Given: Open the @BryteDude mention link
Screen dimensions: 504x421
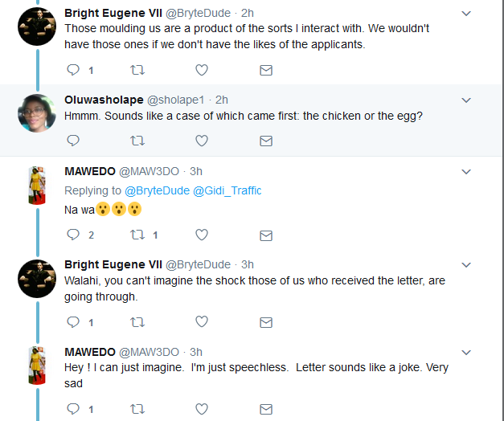Looking at the screenshot, I should click(x=157, y=190).
